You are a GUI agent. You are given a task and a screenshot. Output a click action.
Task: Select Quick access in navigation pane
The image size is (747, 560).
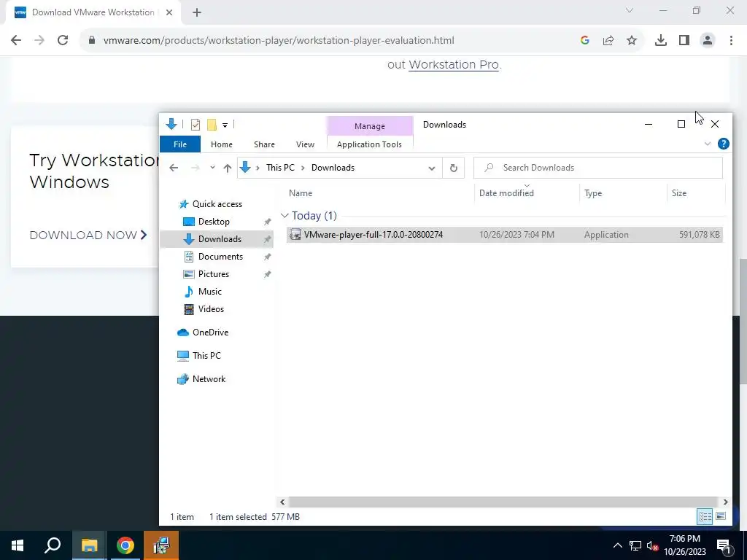(x=217, y=204)
